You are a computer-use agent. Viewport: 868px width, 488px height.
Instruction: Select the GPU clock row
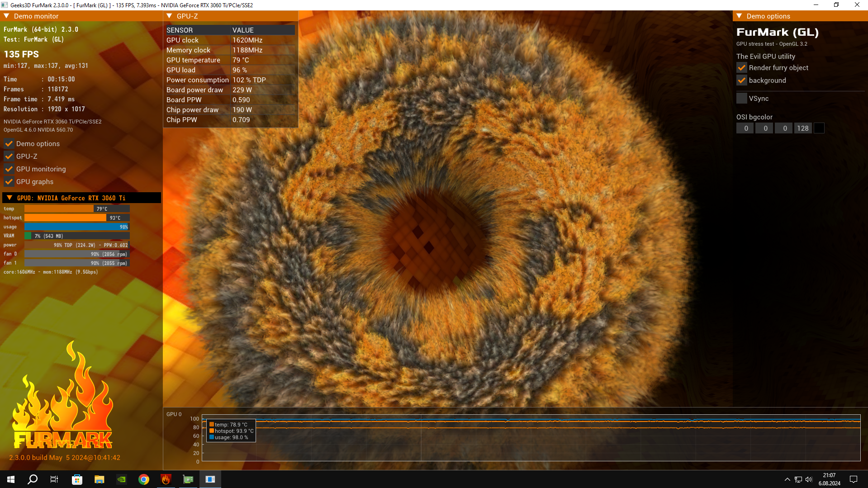tap(230, 40)
